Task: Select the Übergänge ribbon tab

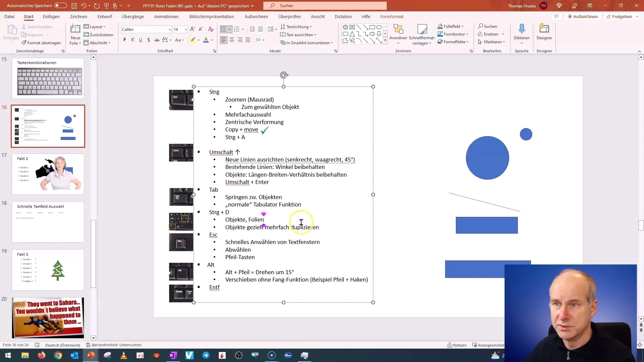Action: (x=133, y=16)
